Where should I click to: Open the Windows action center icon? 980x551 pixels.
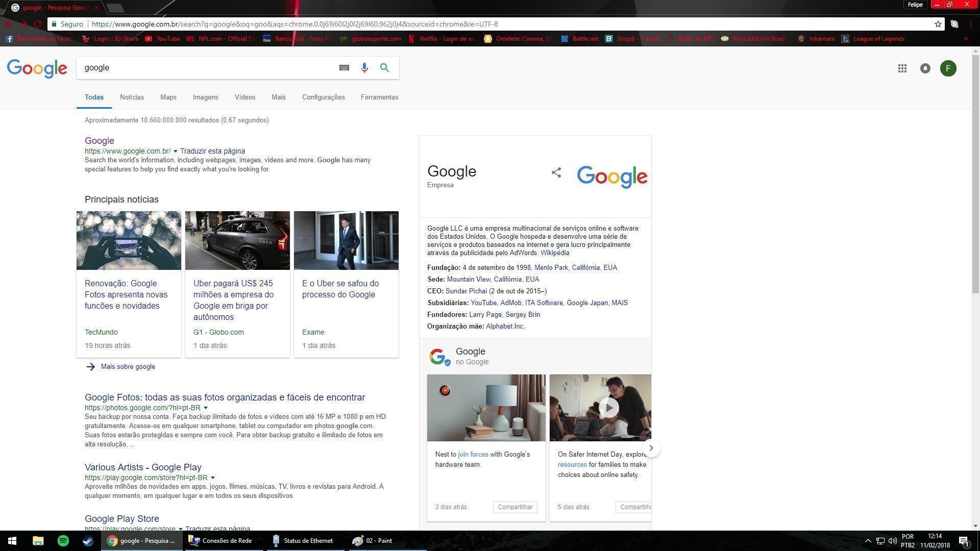coord(964,541)
